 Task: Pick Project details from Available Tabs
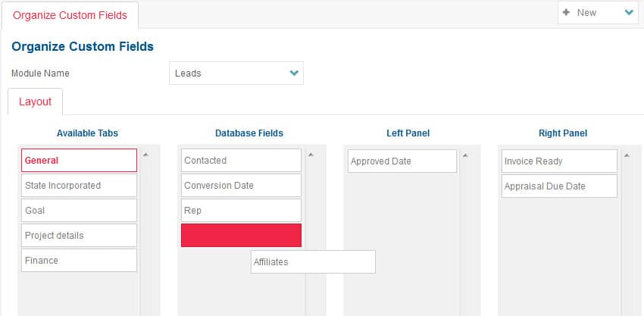click(79, 236)
